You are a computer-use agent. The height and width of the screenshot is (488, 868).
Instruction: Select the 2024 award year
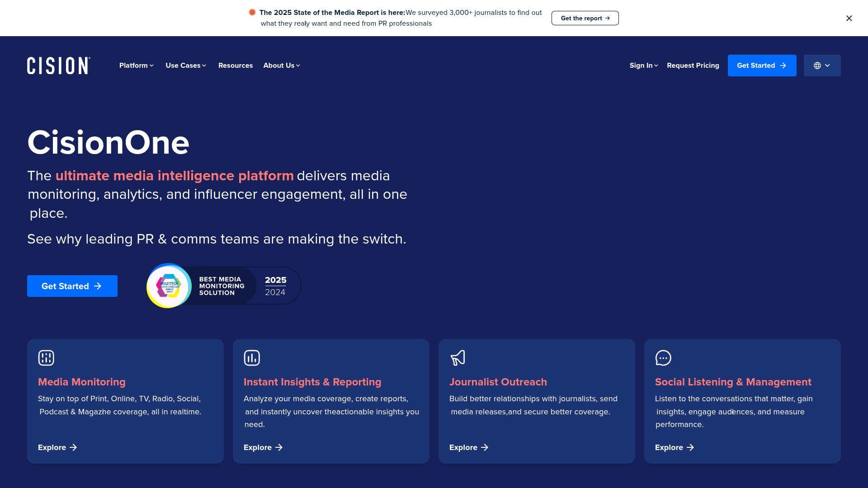pyautogui.click(x=275, y=292)
